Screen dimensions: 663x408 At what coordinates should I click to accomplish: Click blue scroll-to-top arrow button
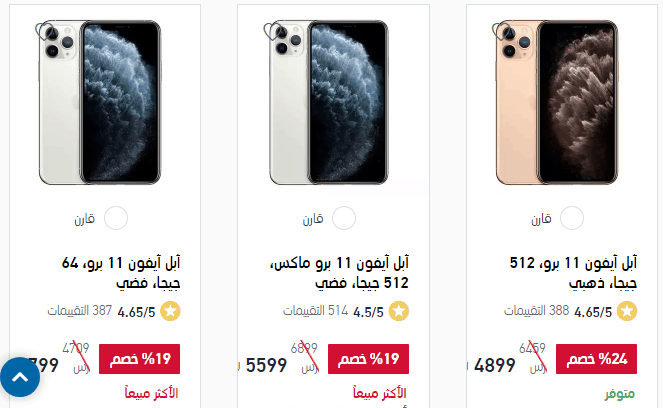tap(20, 377)
